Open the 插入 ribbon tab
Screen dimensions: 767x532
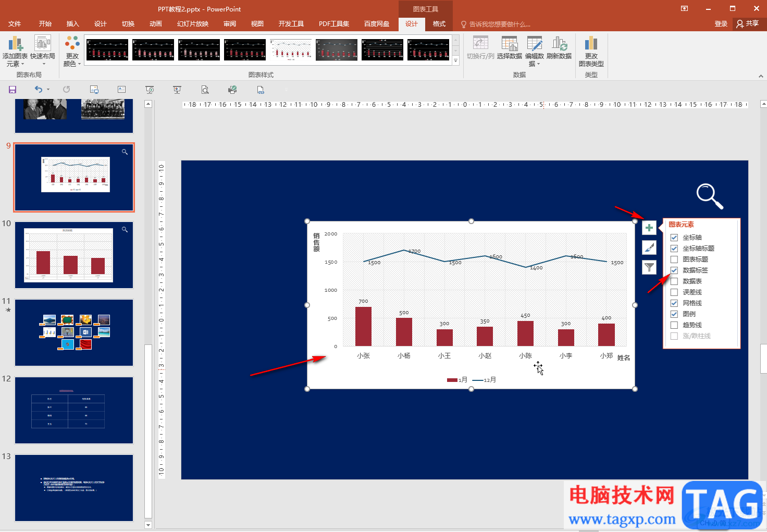click(72, 24)
